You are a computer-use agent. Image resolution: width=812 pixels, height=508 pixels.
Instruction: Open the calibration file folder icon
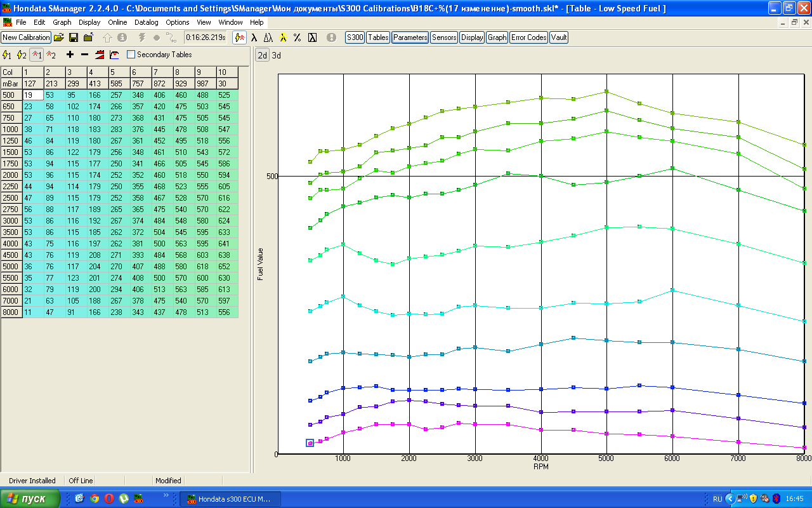click(58, 37)
